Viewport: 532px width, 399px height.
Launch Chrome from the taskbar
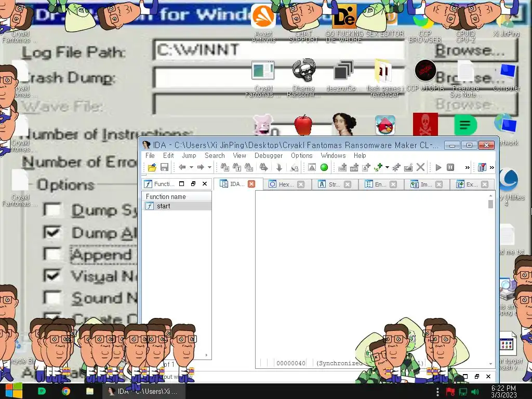point(66,391)
